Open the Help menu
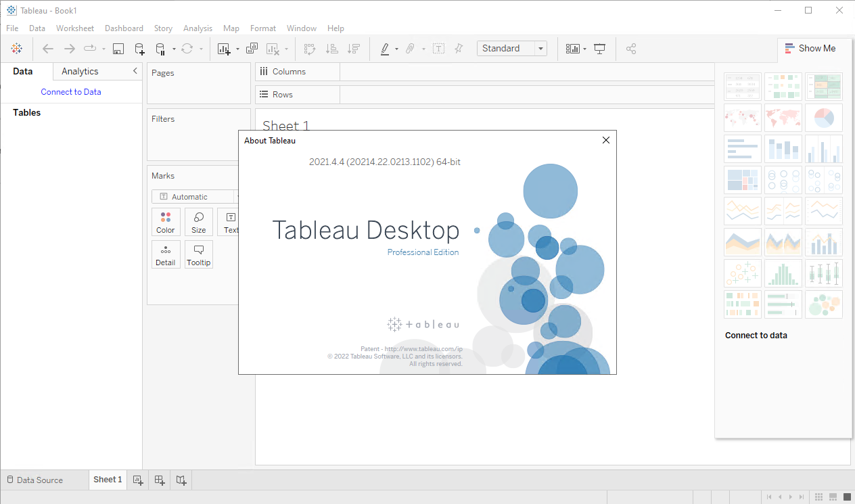 point(336,28)
